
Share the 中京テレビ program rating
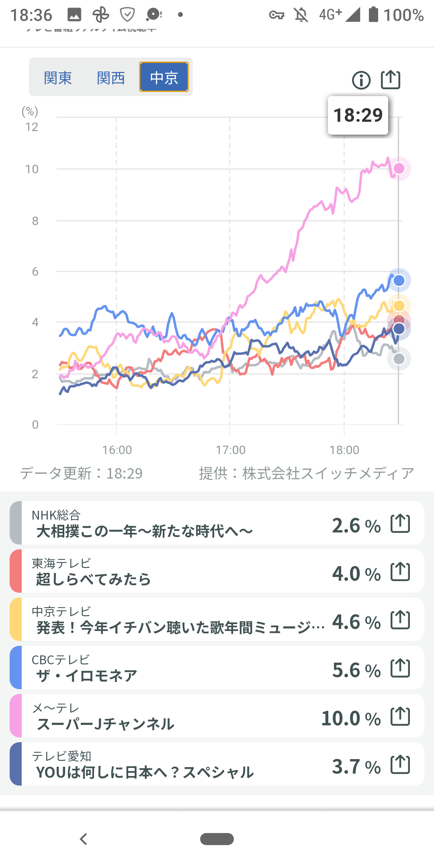pos(400,620)
